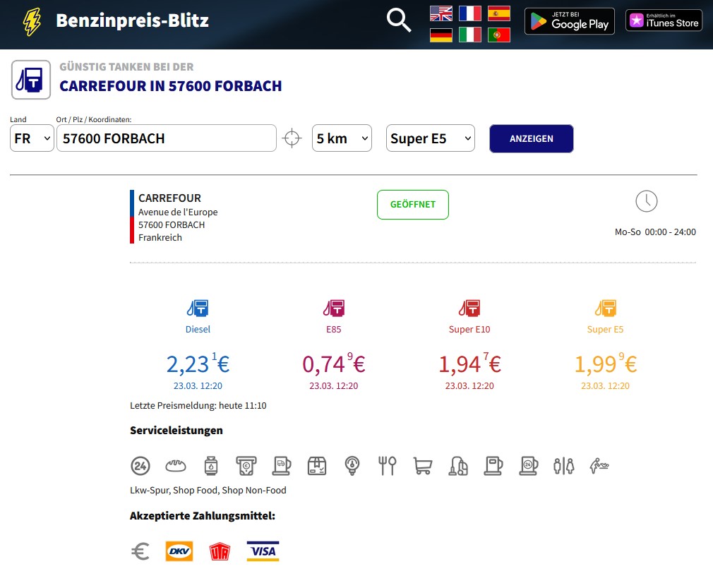713x588 pixels.
Task: Click the Diesel timestamp 23.03. 12:20
Action: [x=198, y=385]
